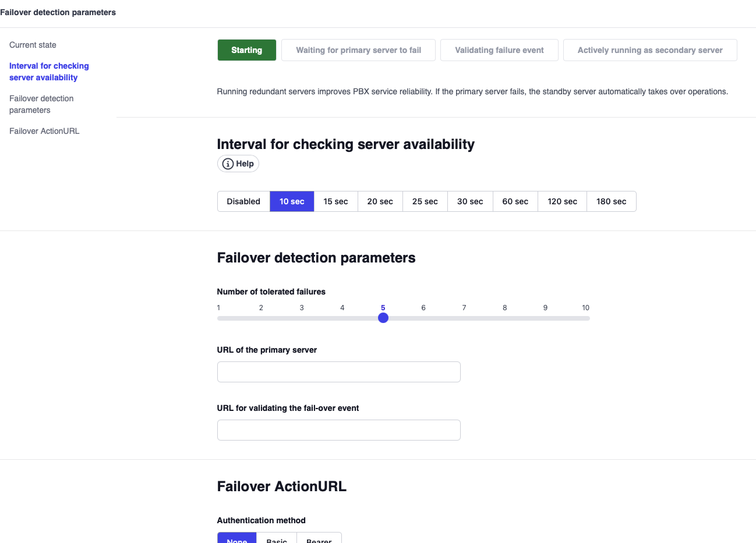
Task: Select Bearer authentication method
Action: click(x=319, y=540)
